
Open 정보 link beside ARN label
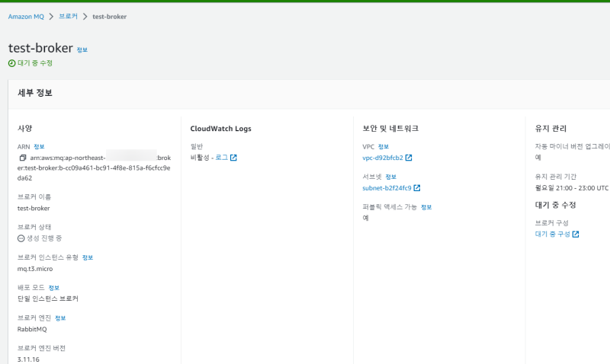click(39, 146)
